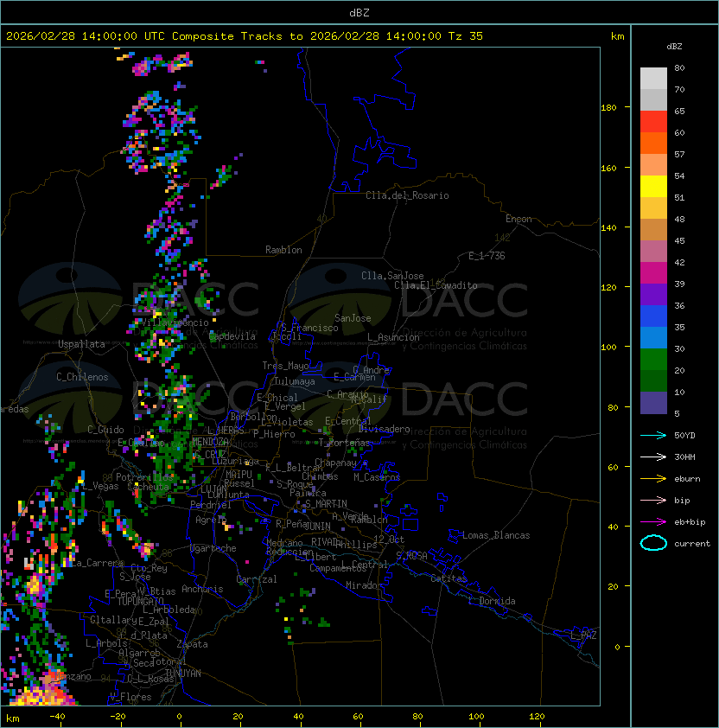This screenshot has width=719, height=728.
Task: Click the 'Ugarteche' place label
Action: pyautogui.click(x=213, y=548)
